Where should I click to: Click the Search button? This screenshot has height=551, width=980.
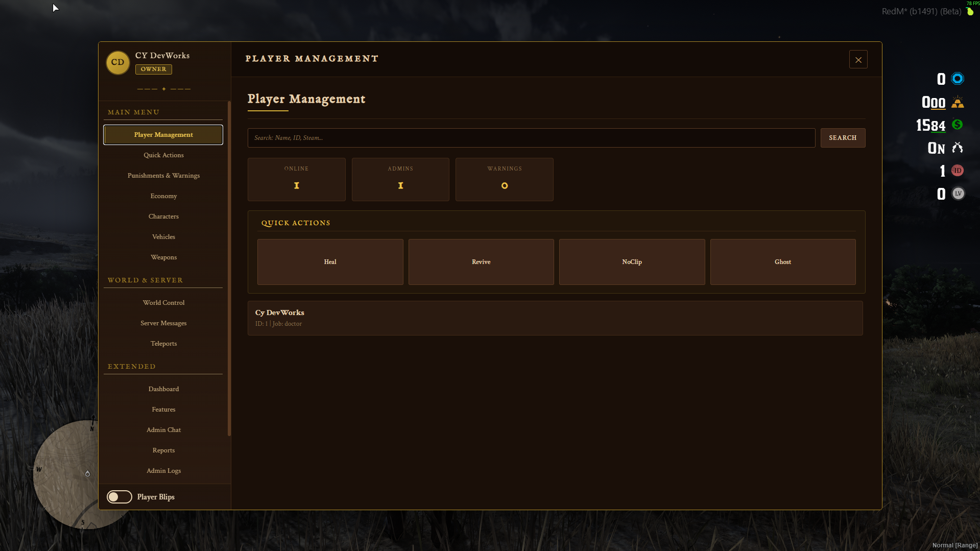point(843,138)
